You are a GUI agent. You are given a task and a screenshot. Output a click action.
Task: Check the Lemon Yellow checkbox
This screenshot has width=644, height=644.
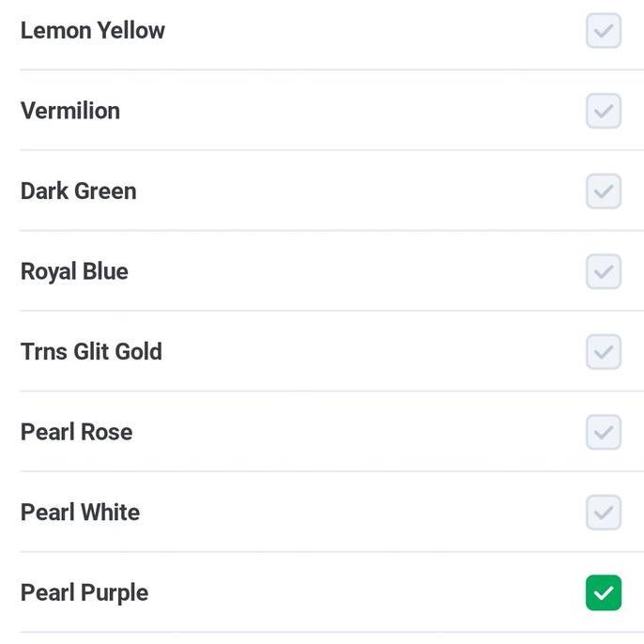tap(604, 31)
